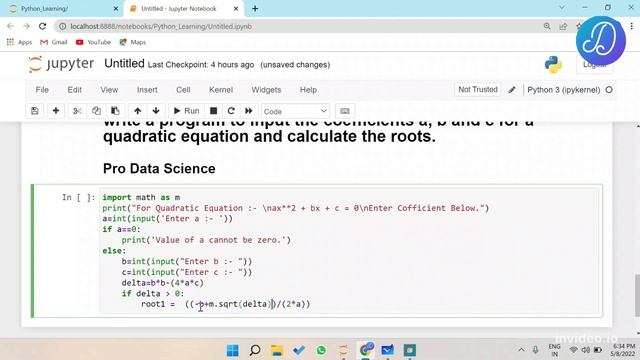
Task: Open Windows taskbar search
Action: point(255,350)
